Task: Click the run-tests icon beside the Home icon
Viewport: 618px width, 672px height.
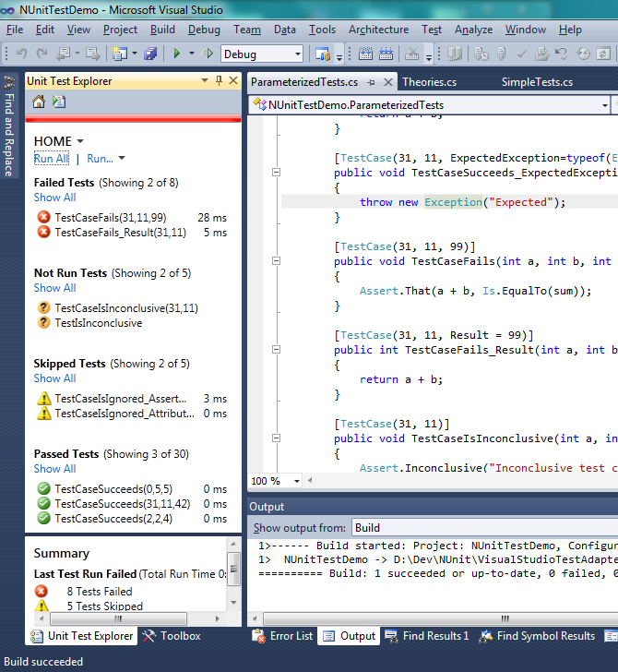Action: click(59, 102)
